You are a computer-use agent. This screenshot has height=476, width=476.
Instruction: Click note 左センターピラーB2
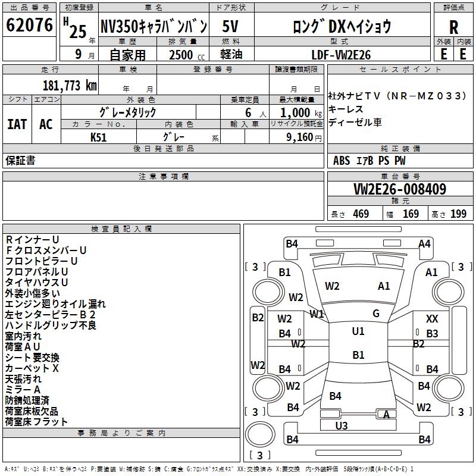point(51,315)
